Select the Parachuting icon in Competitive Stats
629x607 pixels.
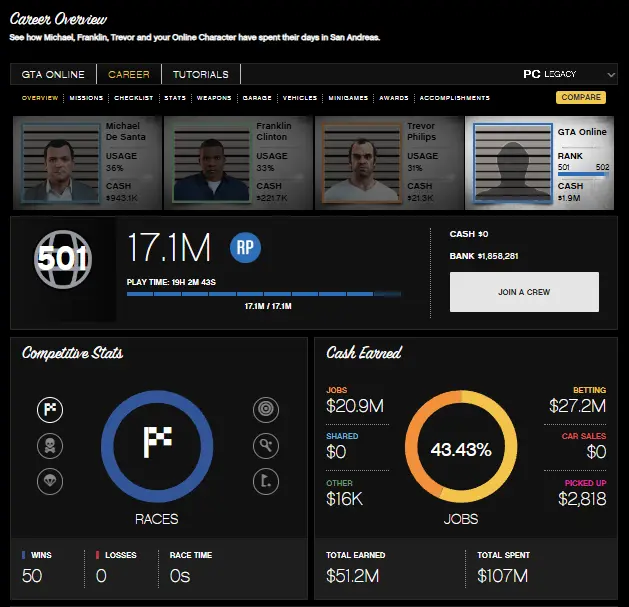[50, 481]
